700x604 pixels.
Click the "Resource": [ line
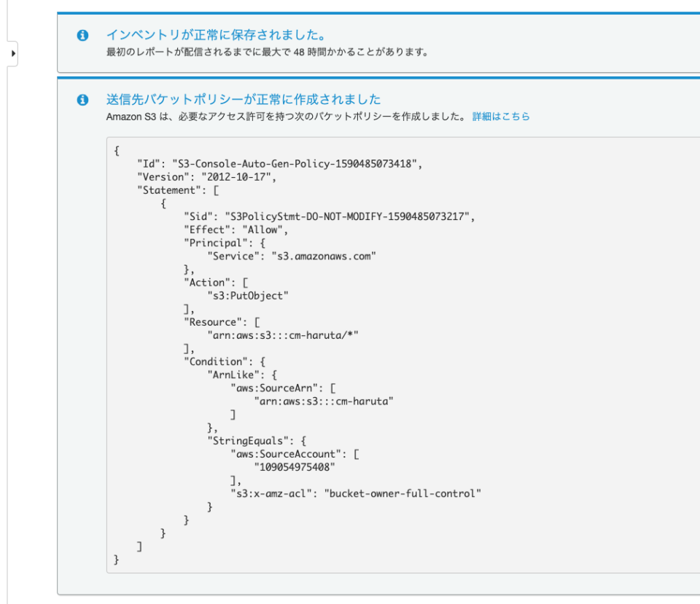(x=222, y=322)
